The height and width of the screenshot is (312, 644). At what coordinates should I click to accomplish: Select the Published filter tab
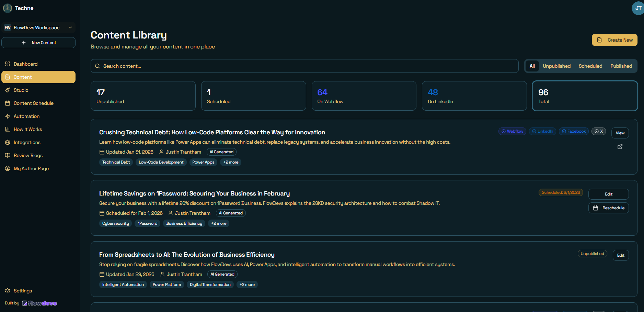[x=621, y=66]
